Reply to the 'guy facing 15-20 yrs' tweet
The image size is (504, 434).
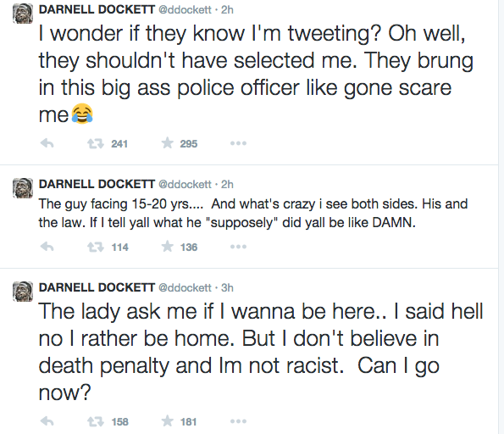47,247
